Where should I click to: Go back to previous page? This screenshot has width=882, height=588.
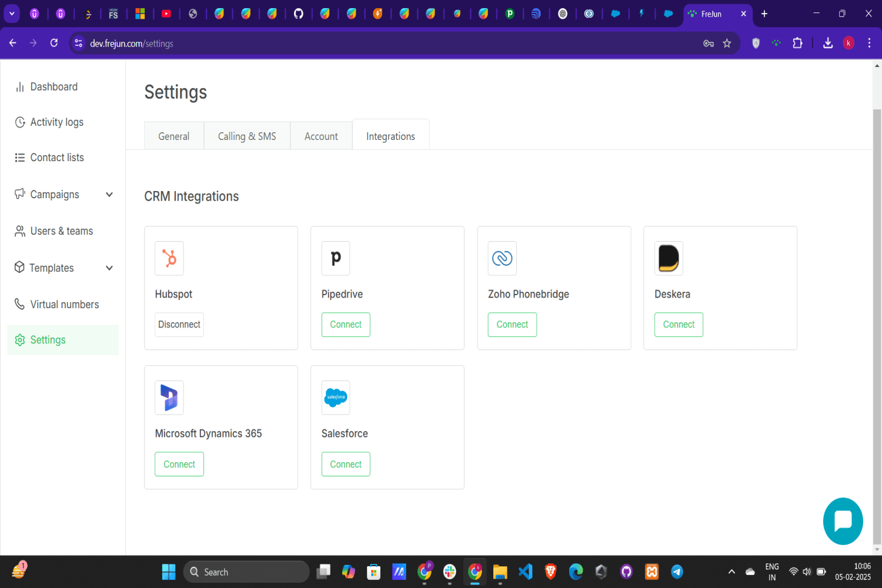(13, 43)
